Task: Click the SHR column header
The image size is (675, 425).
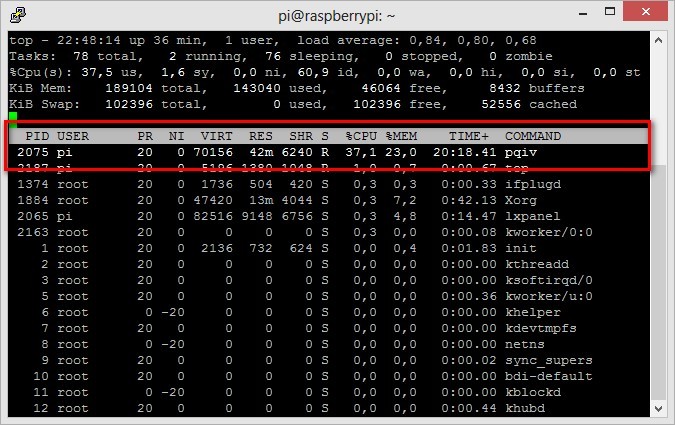Action: pos(301,136)
